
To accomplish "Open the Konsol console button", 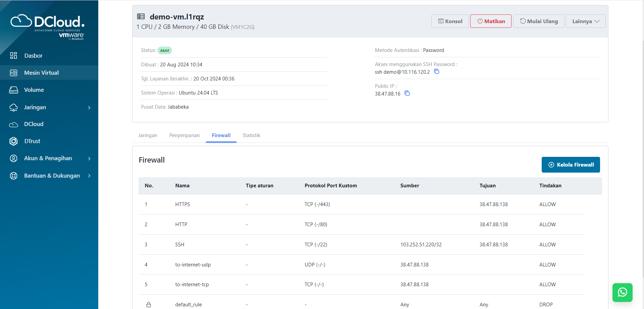I will [x=450, y=21].
